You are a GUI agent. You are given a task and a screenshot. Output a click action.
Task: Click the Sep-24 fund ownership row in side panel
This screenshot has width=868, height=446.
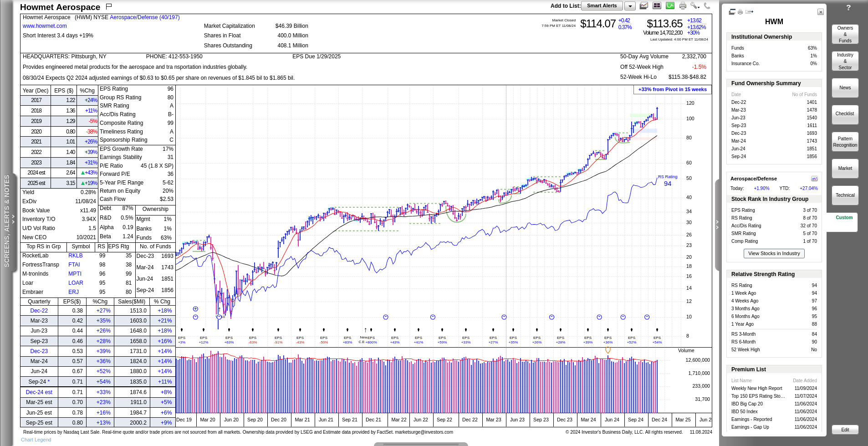774,157
